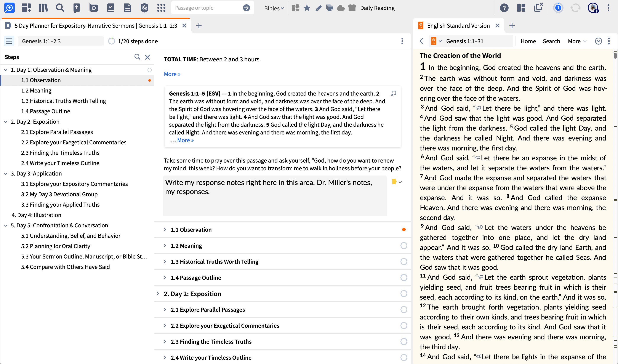Mark 1.4 Passage Outline step complete
Viewport: 618px width, 364px height.
403,277
